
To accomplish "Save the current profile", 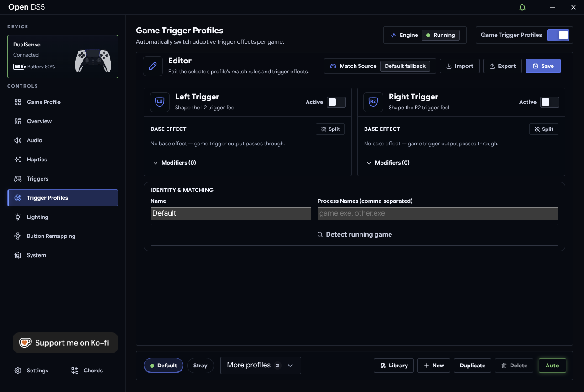I will (543, 66).
